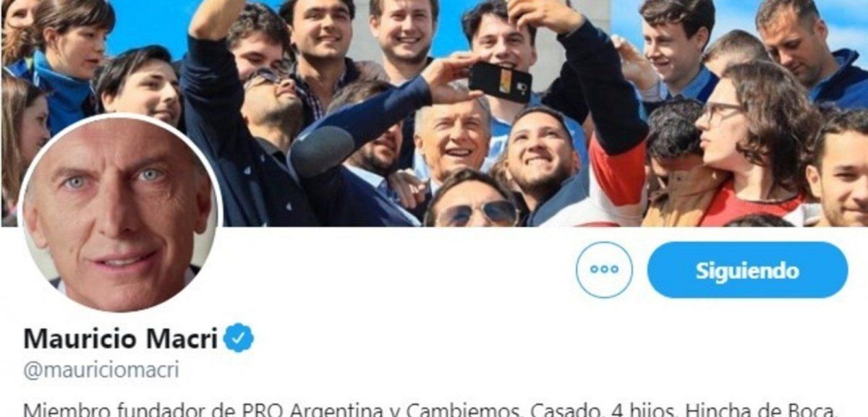Select the Mauricio Macri display name
Image resolution: width=868 pixels, height=417 pixels.
click(x=120, y=338)
